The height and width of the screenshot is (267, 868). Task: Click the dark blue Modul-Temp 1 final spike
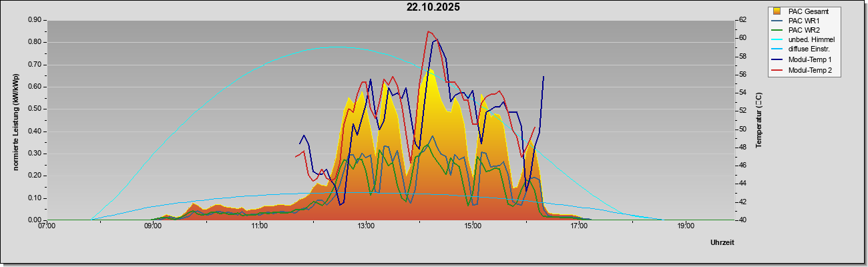[543, 77]
